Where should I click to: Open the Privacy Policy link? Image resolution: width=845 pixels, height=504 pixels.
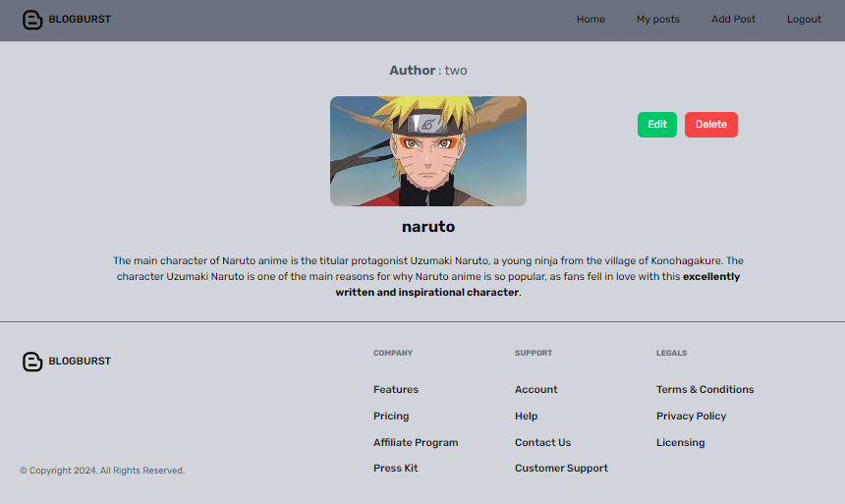tap(691, 417)
